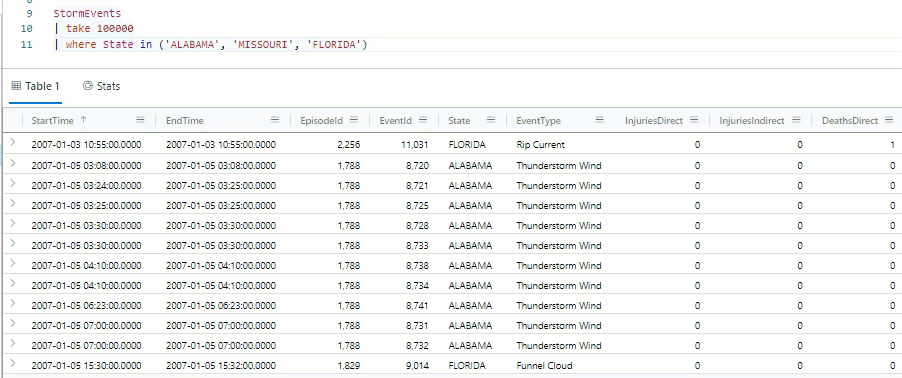Image resolution: width=902 pixels, height=378 pixels.
Task: Sort by the EpisodeId column header
Action: point(322,121)
